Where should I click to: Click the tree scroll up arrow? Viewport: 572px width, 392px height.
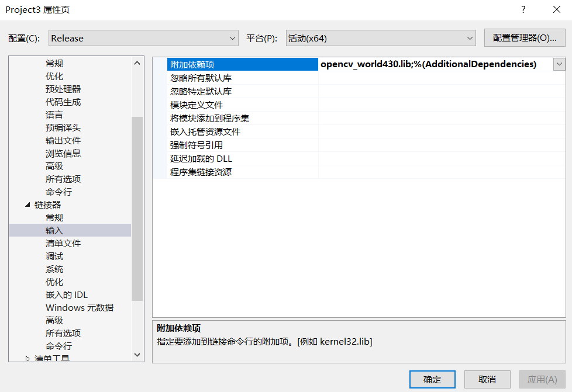(137, 63)
